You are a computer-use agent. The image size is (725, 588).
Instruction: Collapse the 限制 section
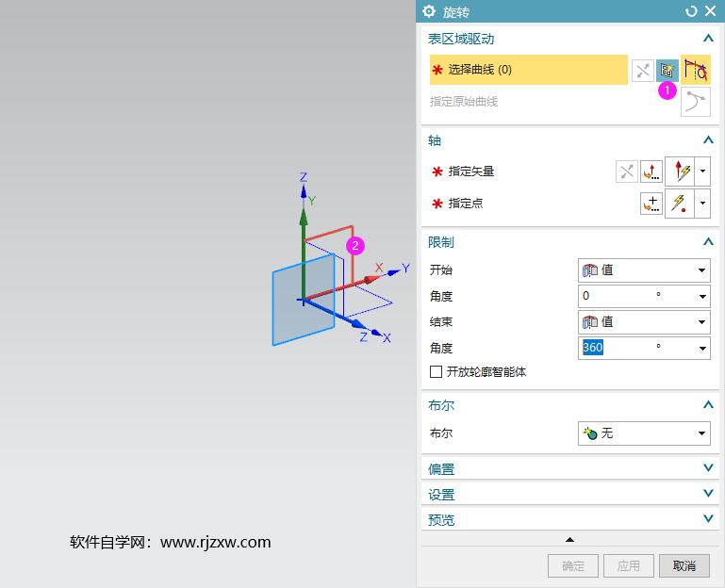point(708,242)
